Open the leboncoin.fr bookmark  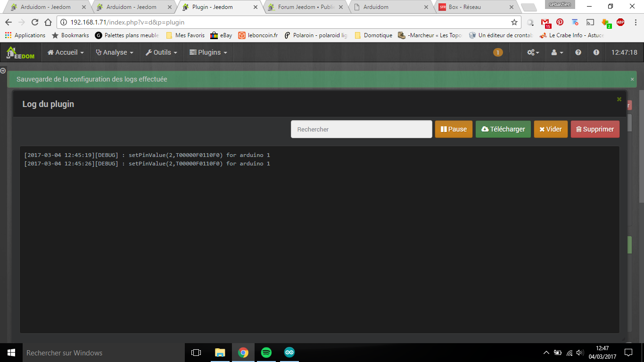(x=258, y=35)
